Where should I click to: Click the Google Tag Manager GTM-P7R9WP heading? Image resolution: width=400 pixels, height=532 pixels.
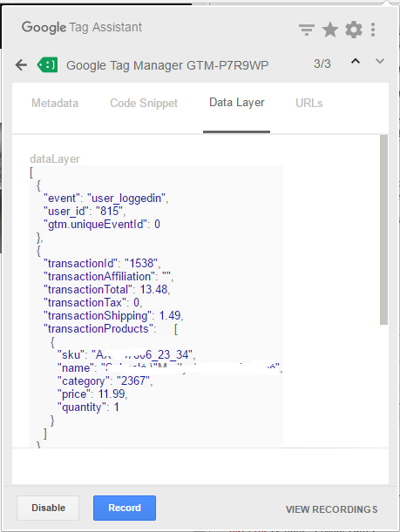click(167, 65)
